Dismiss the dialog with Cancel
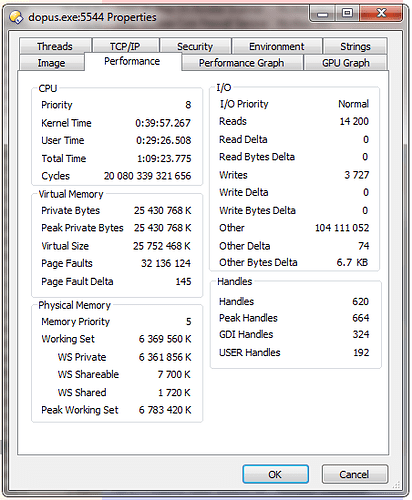This screenshot has width=412, height=500. pyautogui.click(x=354, y=474)
